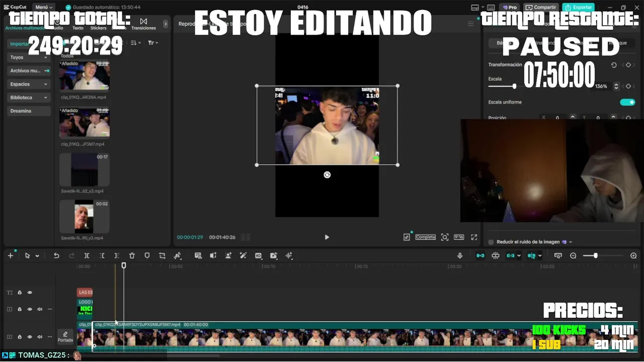Viewport: 644px width, 362px height.
Task: Change the 9:16 aspect ratio
Action: pyautogui.click(x=459, y=237)
